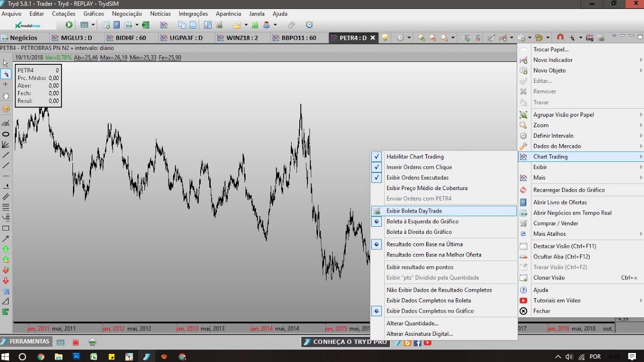The width and height of the screenshot is (644, 362).
Task: Expand the Dados do Mercado submenu
Action: point(581,146)
